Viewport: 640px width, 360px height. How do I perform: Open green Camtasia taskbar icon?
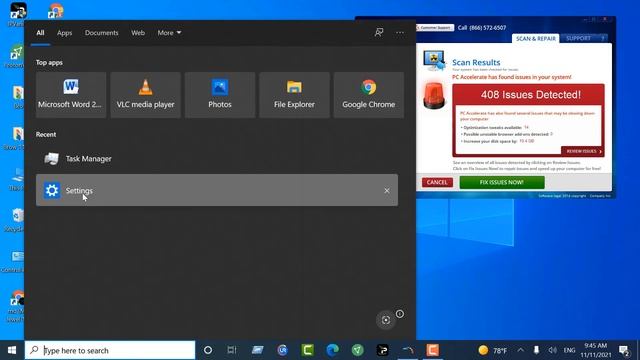click(x=307, y=350)
